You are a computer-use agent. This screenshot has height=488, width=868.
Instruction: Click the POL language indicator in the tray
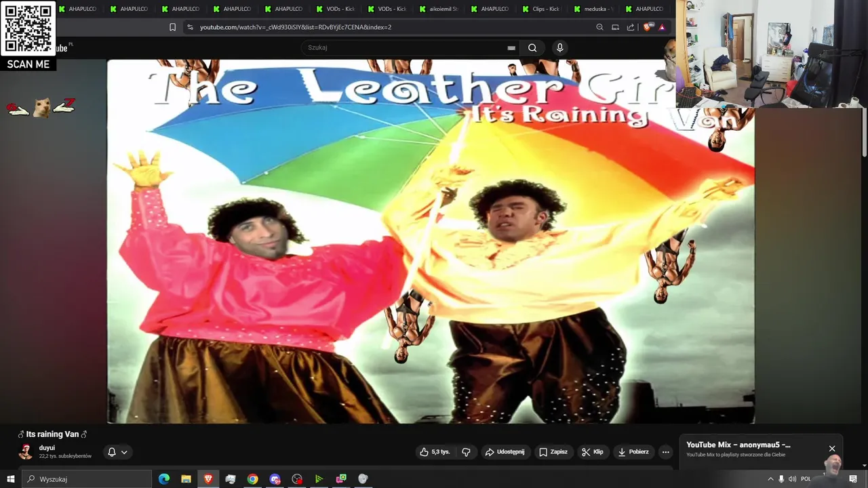click(806, 479)
